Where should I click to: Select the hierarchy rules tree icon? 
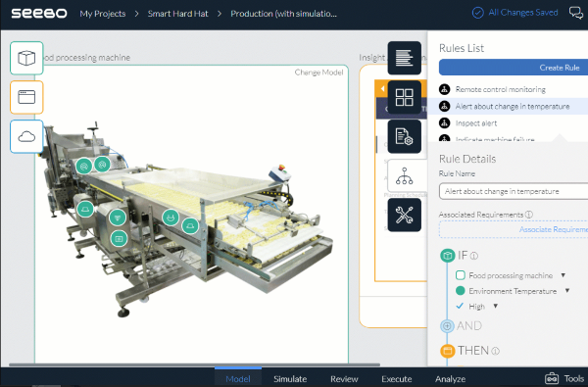coord(404,176)
